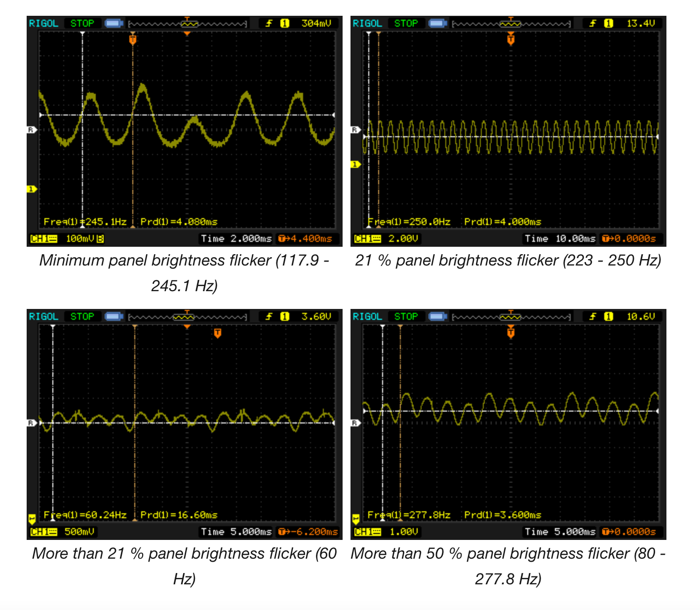This screenshot has width=700, height=610.
Task: Click the B reference level marker on the left edge
Action: point(32,130)
